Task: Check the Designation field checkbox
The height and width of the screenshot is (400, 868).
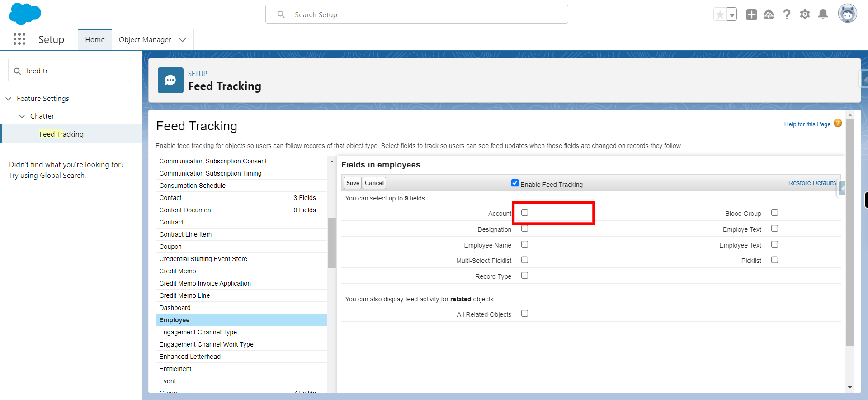Action: coord(524,228)
